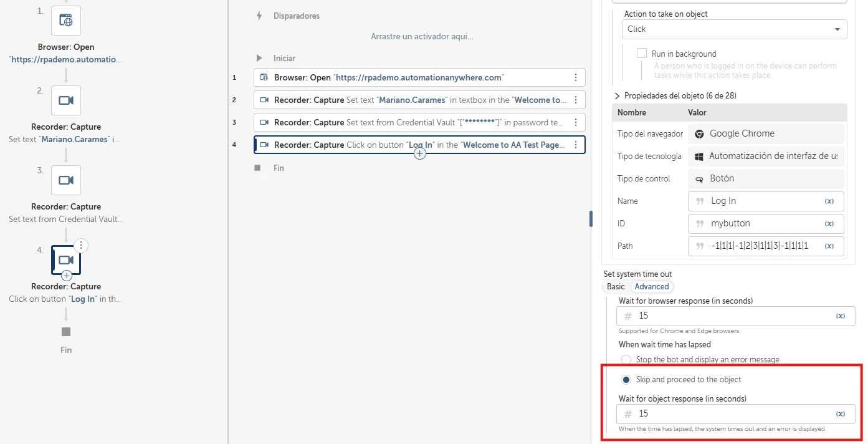The width and height of the screenshot is (868, 444).
Task: Click the Arrastre un activador aquí drop text
Action: 422,37
